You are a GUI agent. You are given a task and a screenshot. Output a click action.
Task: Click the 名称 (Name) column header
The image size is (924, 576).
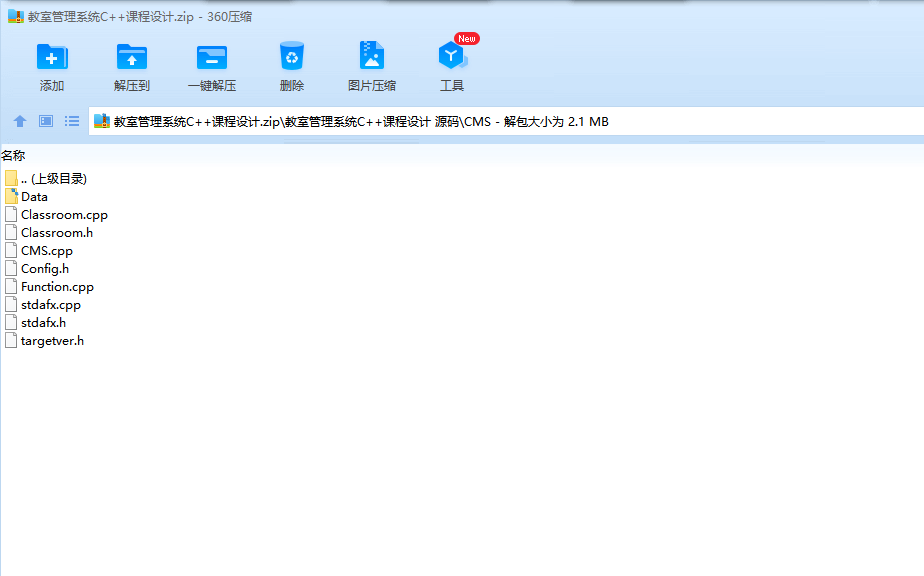13,156
